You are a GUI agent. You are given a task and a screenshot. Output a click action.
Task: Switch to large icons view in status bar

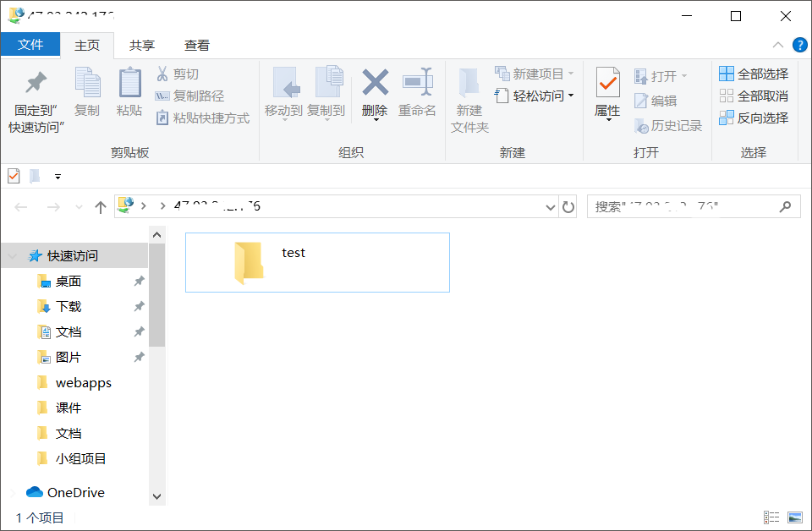[x=796, y=517]
